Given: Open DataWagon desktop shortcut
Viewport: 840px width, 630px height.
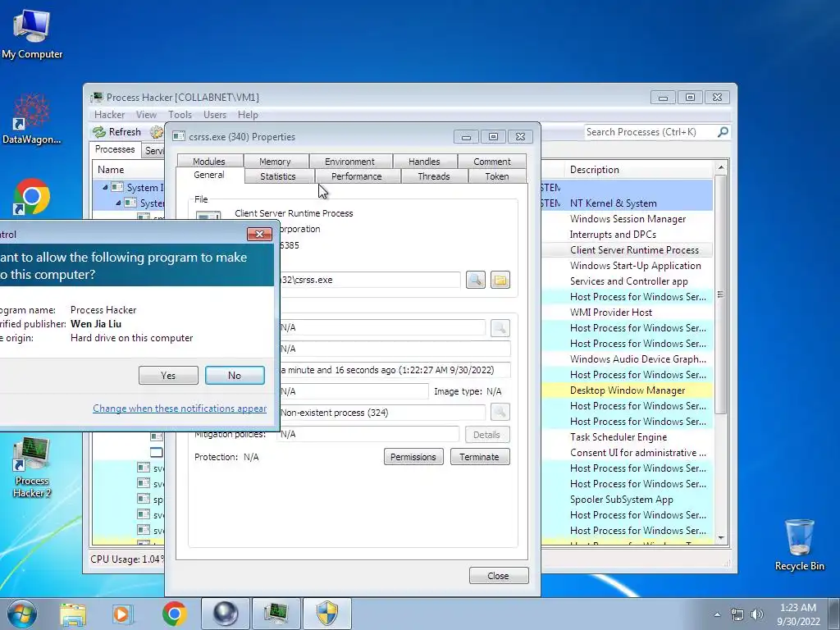Looking at the screenshot, I should pos(32,119).
